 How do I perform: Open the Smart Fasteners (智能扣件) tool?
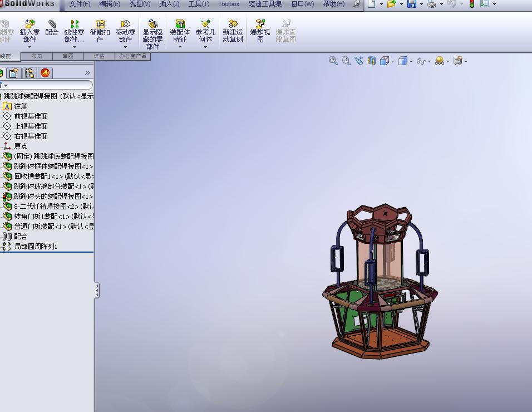100,31
